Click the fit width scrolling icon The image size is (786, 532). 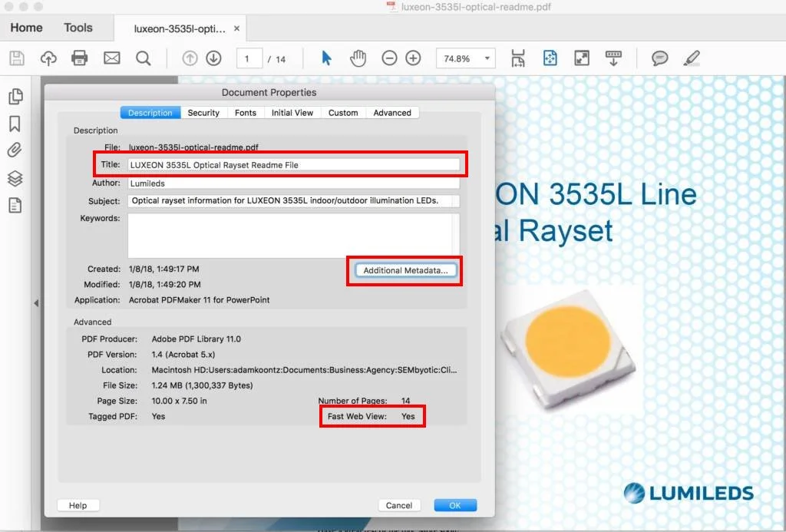tap(518, 58)
